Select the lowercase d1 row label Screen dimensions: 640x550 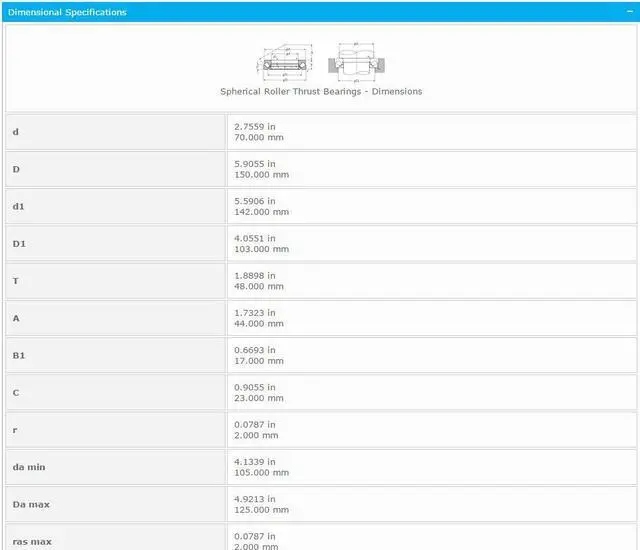click(18, 207)
